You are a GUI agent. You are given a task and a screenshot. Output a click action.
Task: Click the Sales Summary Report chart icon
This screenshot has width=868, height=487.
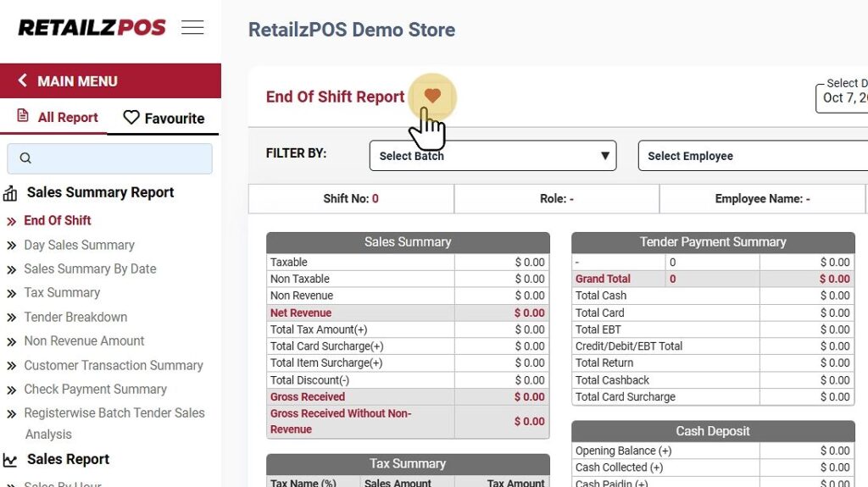tap(10, 193)
